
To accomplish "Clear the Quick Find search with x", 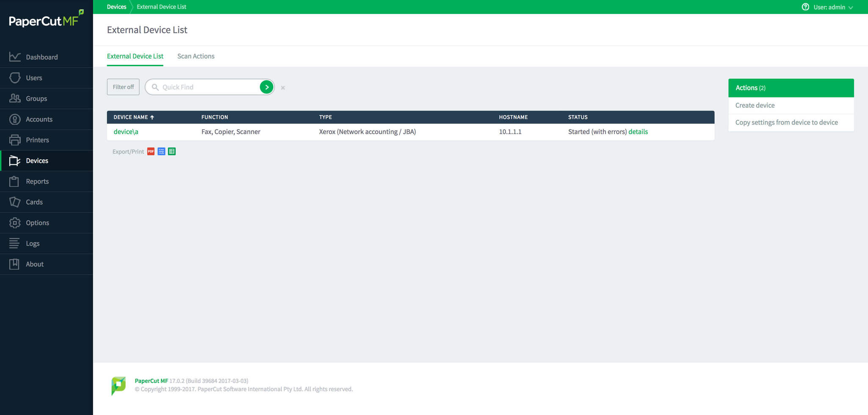I will (283, 88).
